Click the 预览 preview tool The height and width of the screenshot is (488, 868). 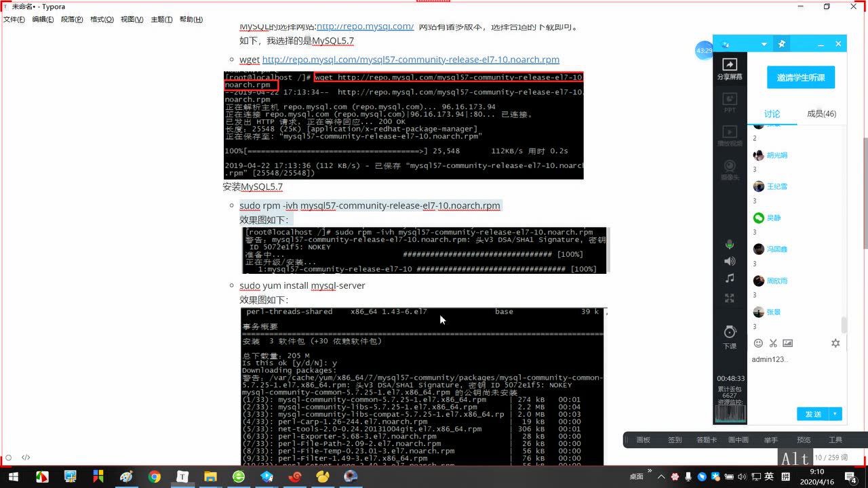pyautogui.click(x=804, y=440)
